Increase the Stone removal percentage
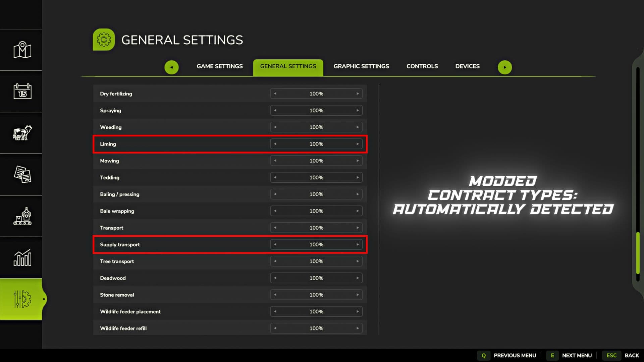The height and width of the screenshot is (362, 644). (358, 295)
